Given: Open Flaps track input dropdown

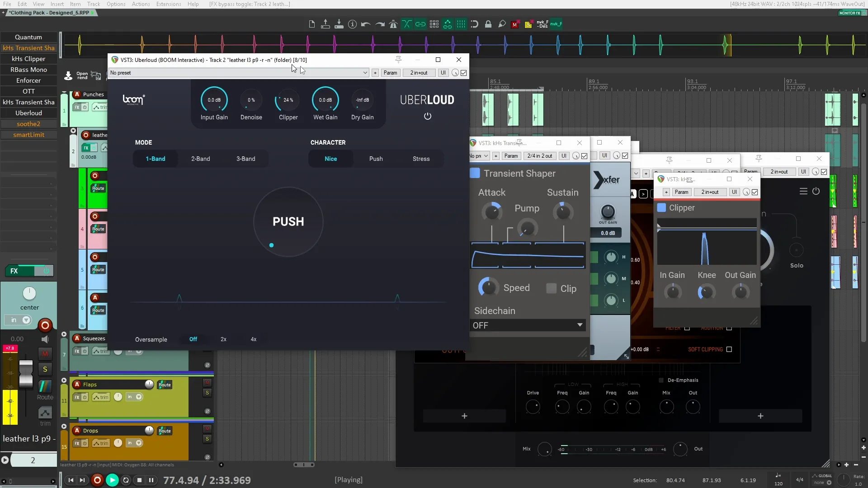Looking at the screenshot, I should [134, 397].
